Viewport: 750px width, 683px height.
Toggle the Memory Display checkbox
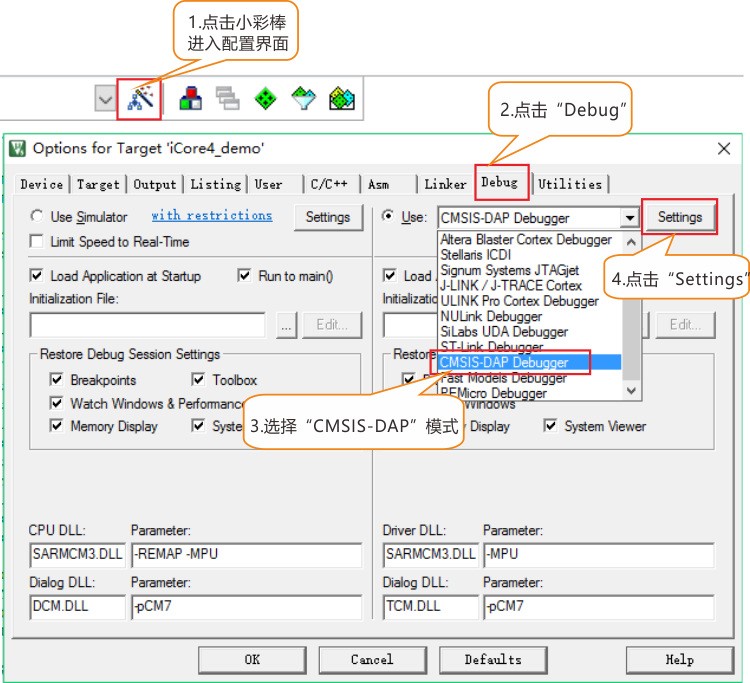[57, 426]
